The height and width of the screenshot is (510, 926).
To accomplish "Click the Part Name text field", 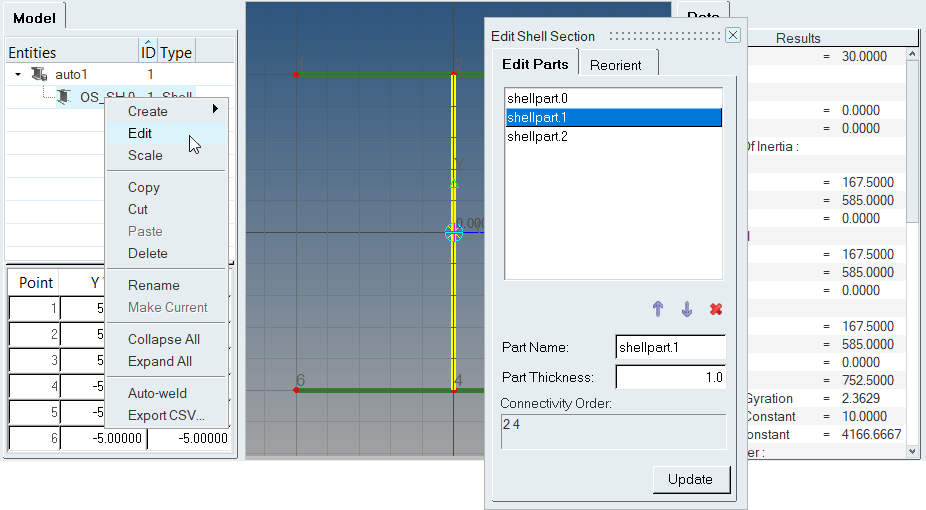I will [x=670, y=347].
